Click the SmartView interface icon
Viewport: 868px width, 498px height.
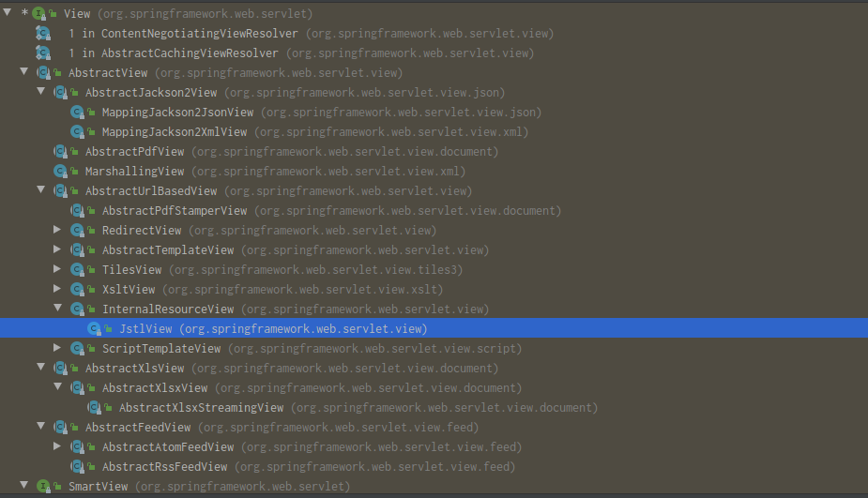(x=41, y=487)
